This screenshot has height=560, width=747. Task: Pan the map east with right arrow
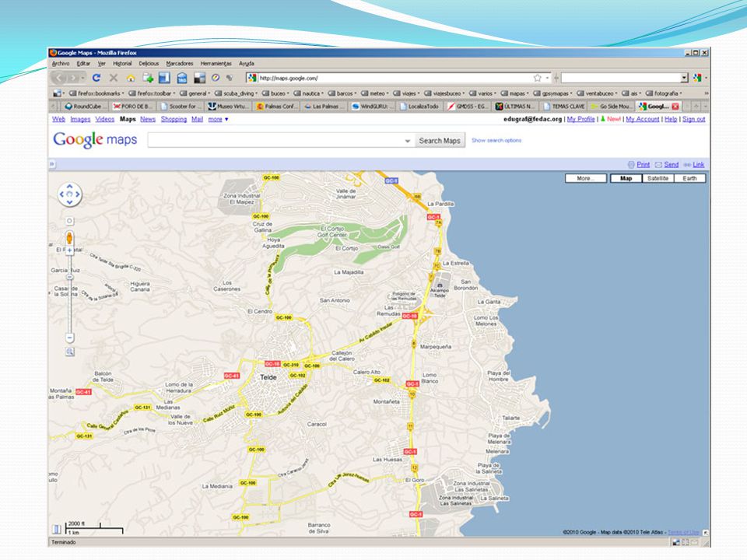[x=78, y=194]
